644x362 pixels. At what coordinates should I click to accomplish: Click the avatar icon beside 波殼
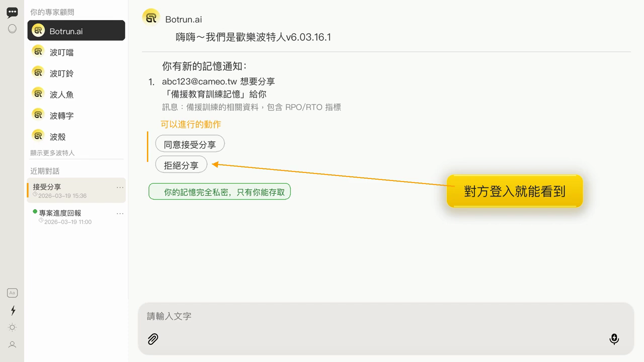[38, 136]
